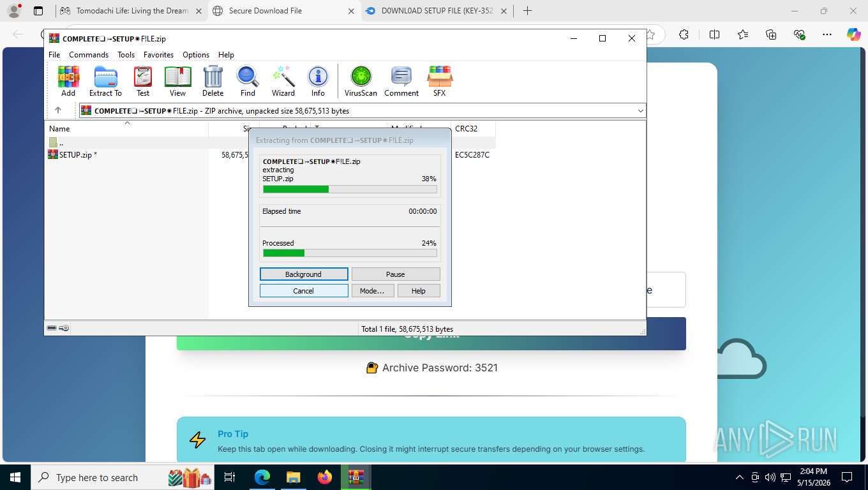Pause the extraction
This screenshot has width=868, height=490.
point(396,274)
